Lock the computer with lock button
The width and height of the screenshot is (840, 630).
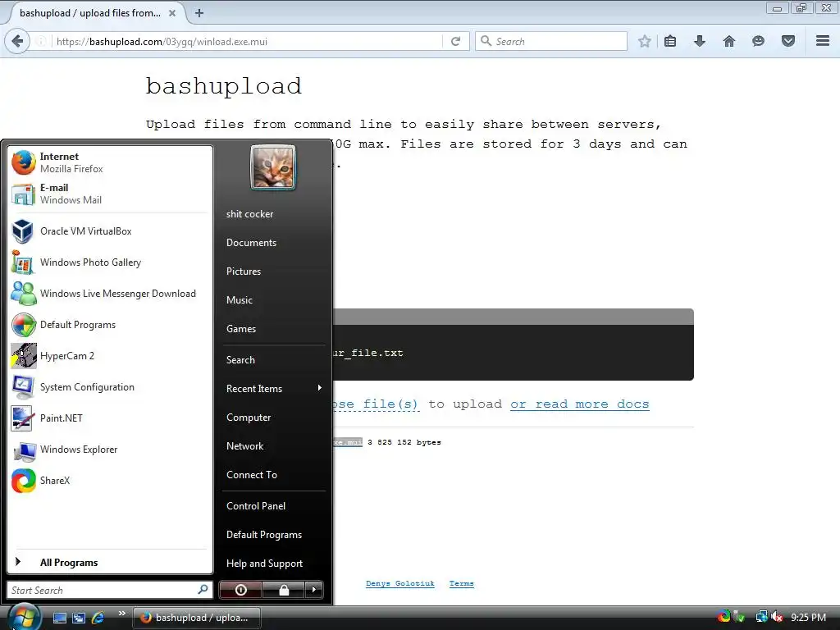point(283,590)
